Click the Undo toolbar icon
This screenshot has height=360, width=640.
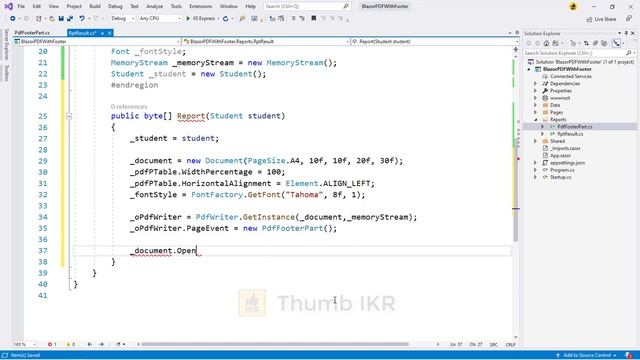click(x=82, y=18)
